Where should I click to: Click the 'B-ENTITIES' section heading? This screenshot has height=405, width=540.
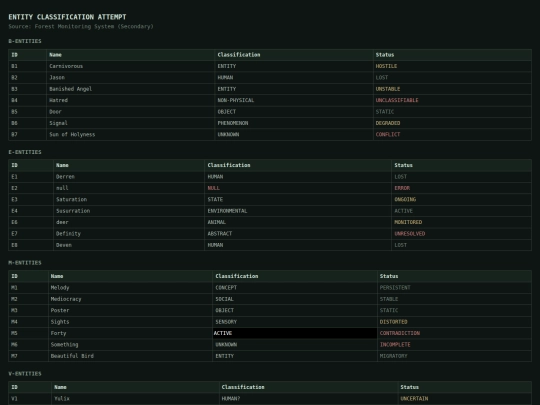pyautogui.click(x=25, y=41)
